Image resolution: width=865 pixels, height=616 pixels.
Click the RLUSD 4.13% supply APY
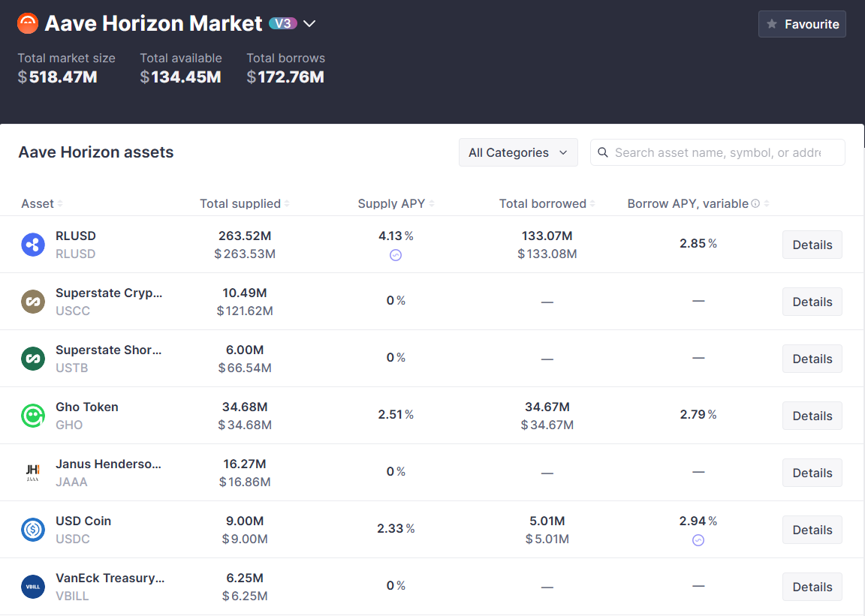[x=396, y=236]
